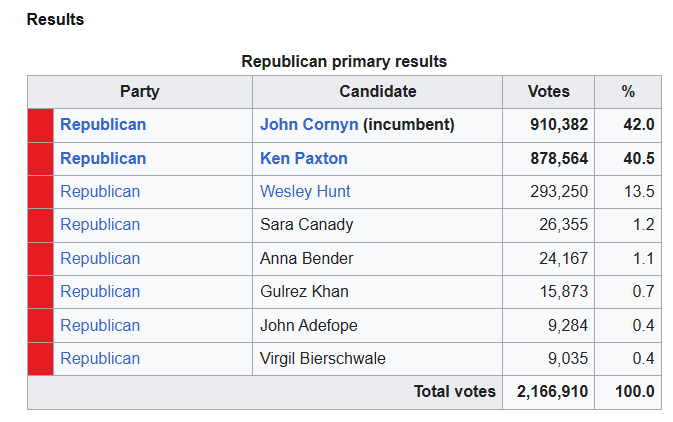Click the red party color cell beside John Cornyn
The height and width of the screenshot is (422, 673).
click(x=41, y=125)
